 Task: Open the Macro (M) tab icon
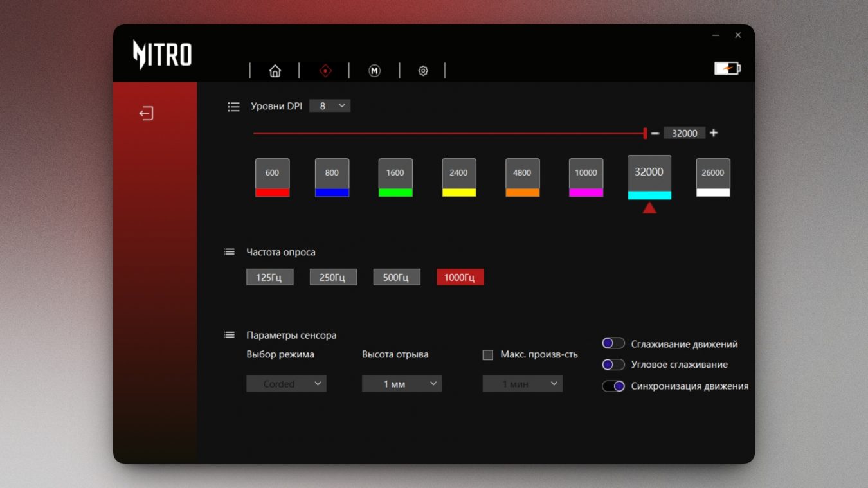point(375,71)
